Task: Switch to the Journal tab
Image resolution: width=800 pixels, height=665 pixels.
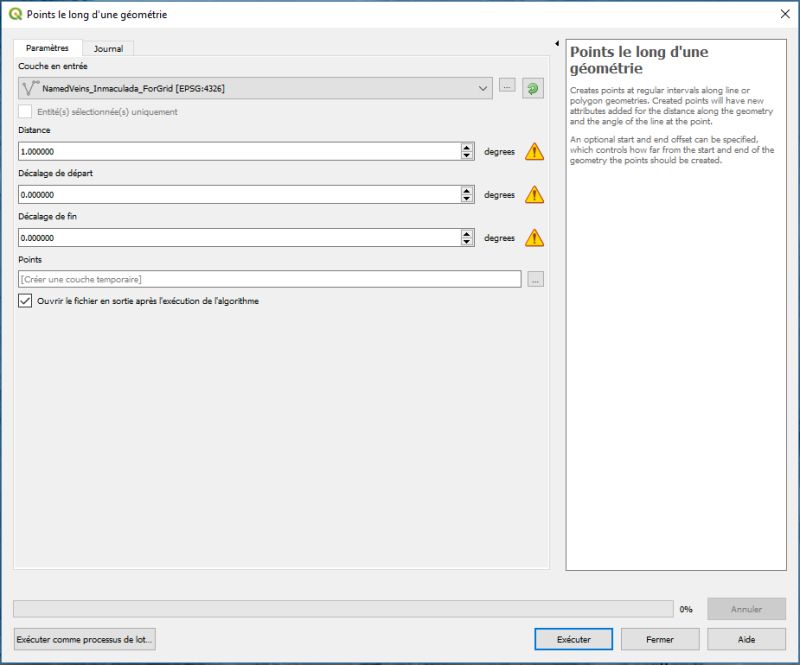Action: pyautogui.click(x=107, y=48)
